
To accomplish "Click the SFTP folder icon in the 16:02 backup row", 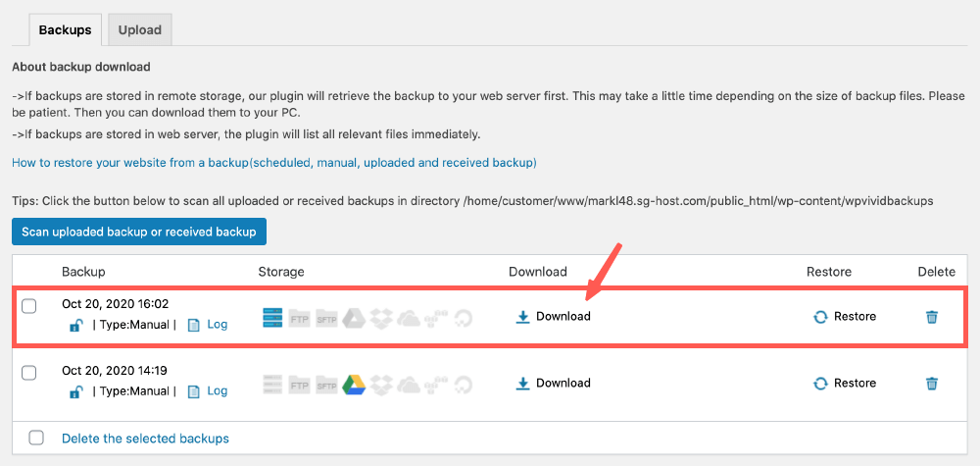I will 326,318.
